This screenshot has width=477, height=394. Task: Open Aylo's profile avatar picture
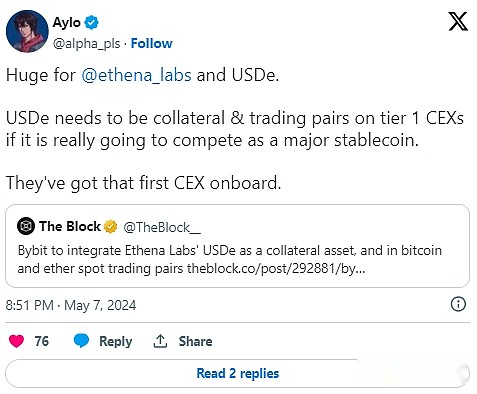[x=27, y=31]
